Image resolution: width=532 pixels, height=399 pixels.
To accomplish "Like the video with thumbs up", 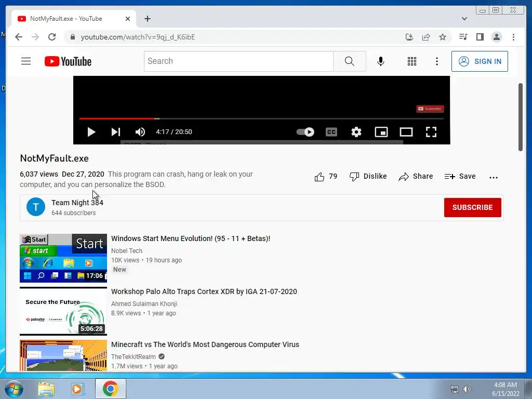I will point(326,177).
